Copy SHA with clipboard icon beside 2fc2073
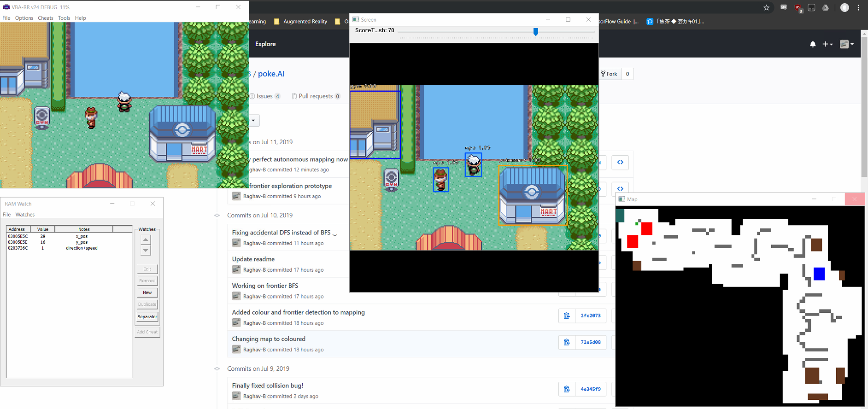868x409 pixels. pyautogui.click(x=567, y=316)
